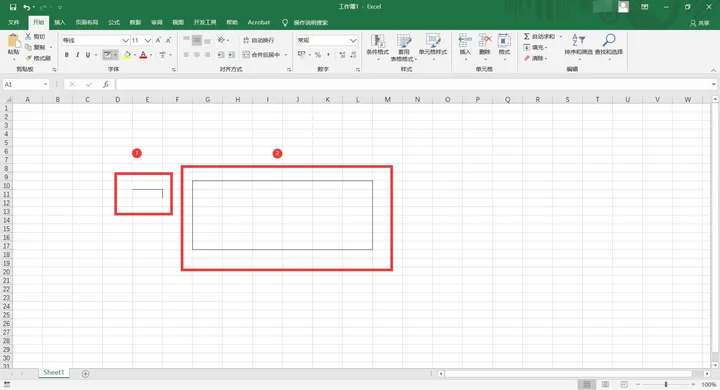This screenshot has width=720, height=390.
Task: Click the zoom slider handle
Action: pyautogui.click(x=666, y=384)
